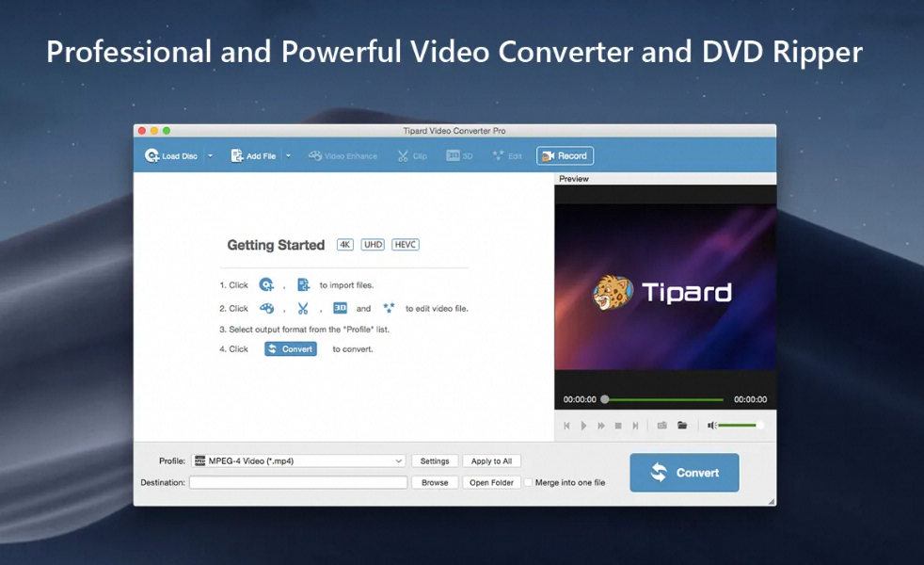Click the sparkle edit icon in step 2

pyautogui.click(x=389, y=308)
